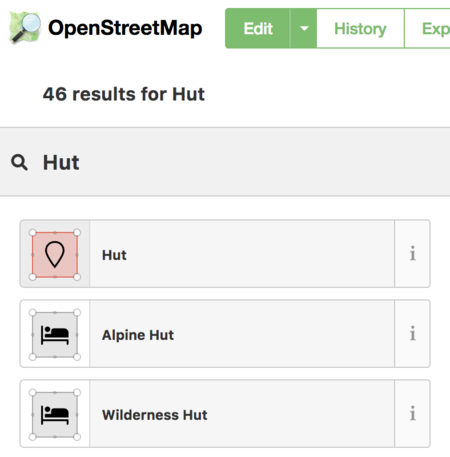Select the Alpine Hut bed icon
This screenshot has width=450, height=457.
coord(55,335)
